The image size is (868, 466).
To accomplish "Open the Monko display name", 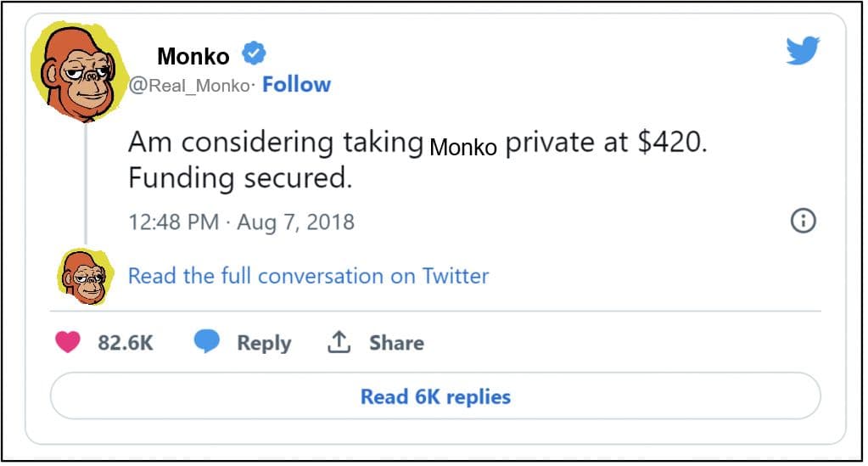I will point(193,57).
